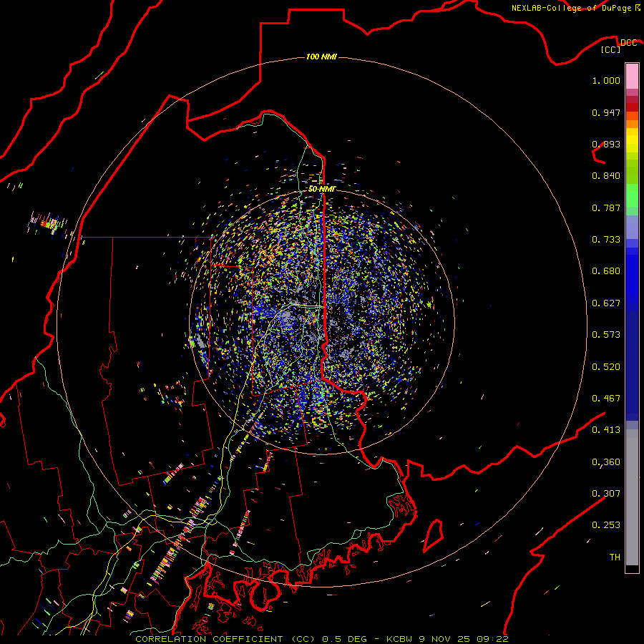Click the dark navy segment of the color bar
The width and height of the screenshot is (644, 644).
pos(632,366)
